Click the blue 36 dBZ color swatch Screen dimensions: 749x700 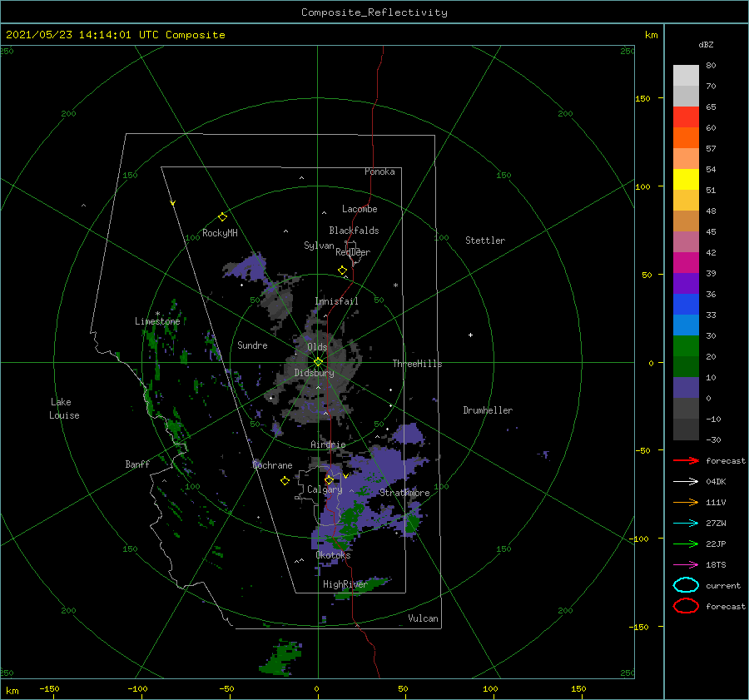[686, 304]
